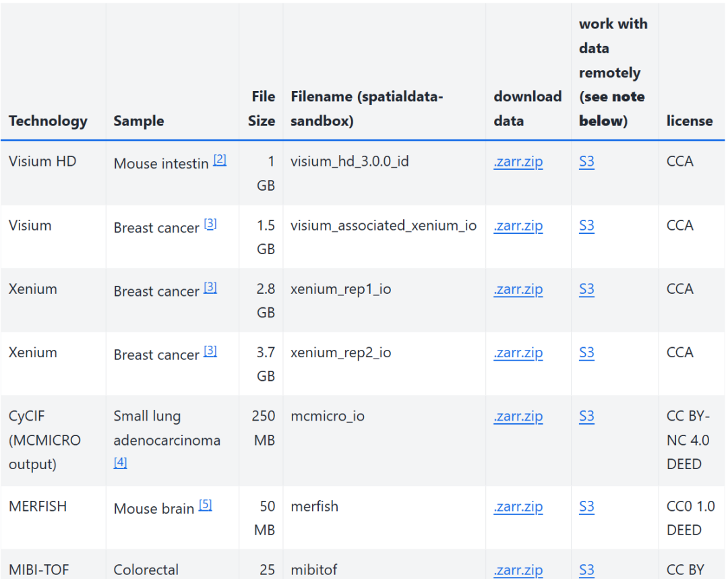
Task: Download the Visium HD .zarr.zip file
Action: coord(518,162)
